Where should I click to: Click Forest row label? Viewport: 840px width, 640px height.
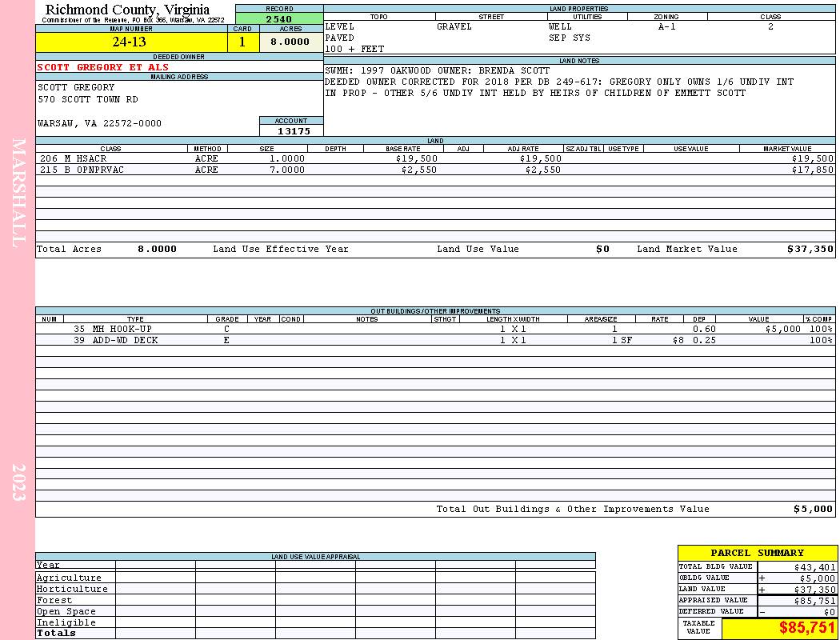pos(54,600)
